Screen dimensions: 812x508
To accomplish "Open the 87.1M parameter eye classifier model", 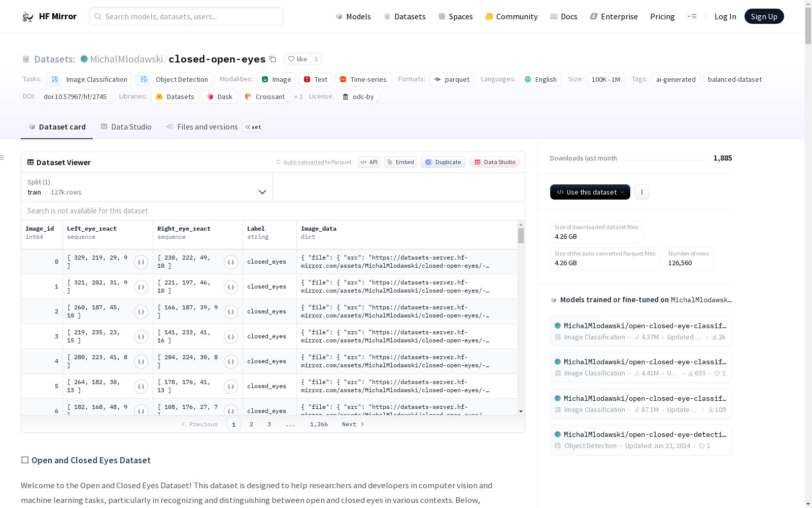I will coord(641,404).
